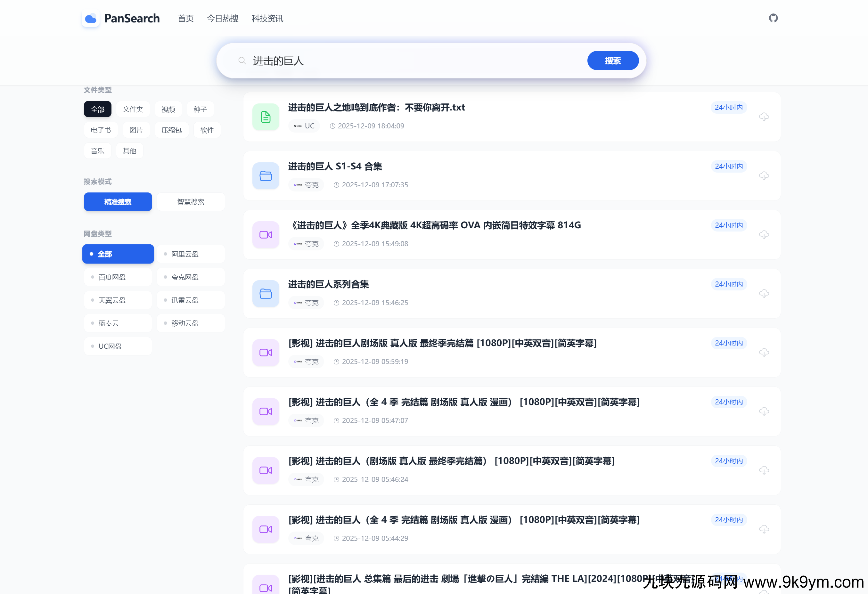Screen dimensions: 868x594
Task: Select the 百度网盘 filter option
Action: (x=118, y=277)
